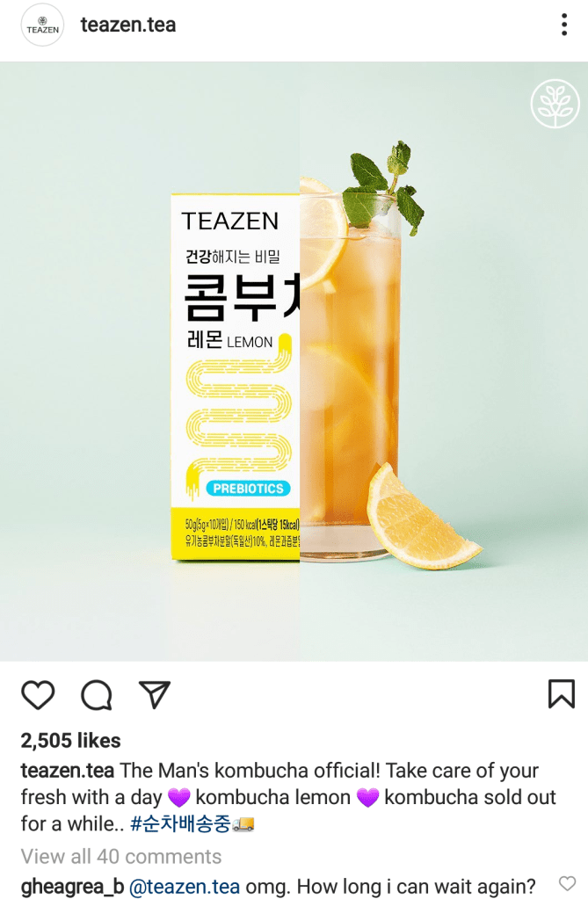Tap the delivery truck emoji in the caption

tap(243, 824)
